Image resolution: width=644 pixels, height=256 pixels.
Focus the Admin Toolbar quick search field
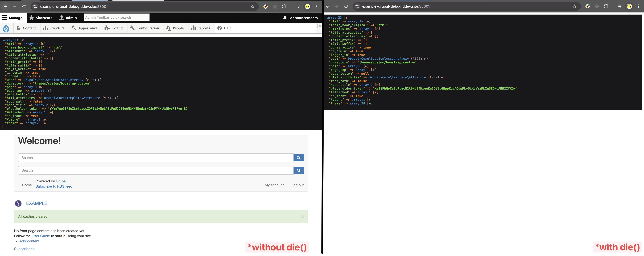pos(117,17)
